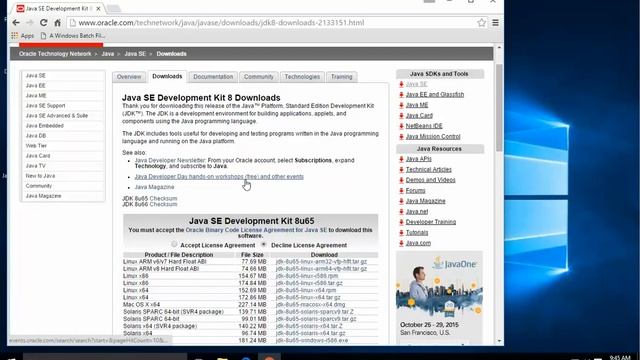Viewport: 640px width, 360px height.
Task: Bookmark this page with star icon
Action: point(482,23)
